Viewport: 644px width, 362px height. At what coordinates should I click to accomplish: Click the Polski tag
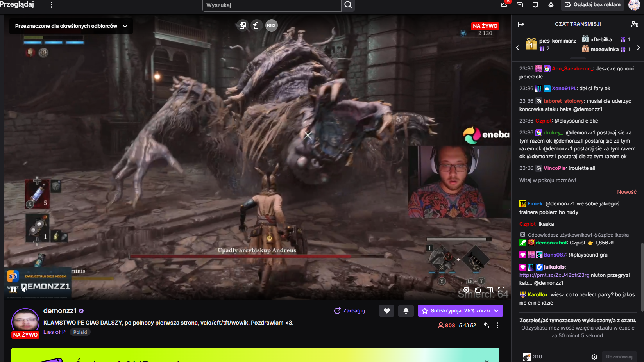[x=80, y=332]
